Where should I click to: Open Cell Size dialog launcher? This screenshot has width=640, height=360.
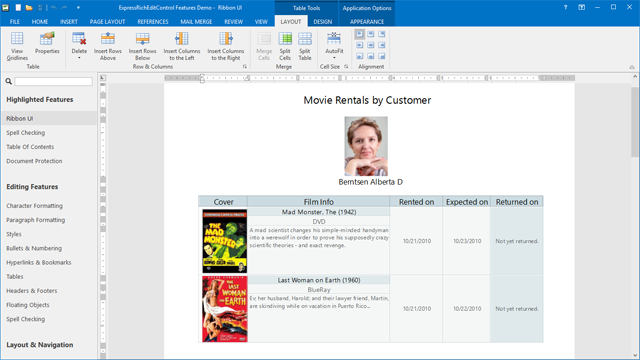pos(346,67)
